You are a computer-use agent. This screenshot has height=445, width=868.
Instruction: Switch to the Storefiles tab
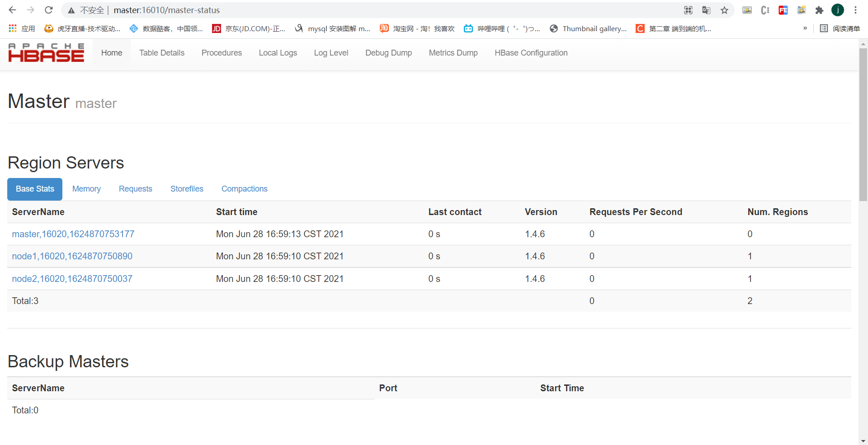(x=187, y=189)
